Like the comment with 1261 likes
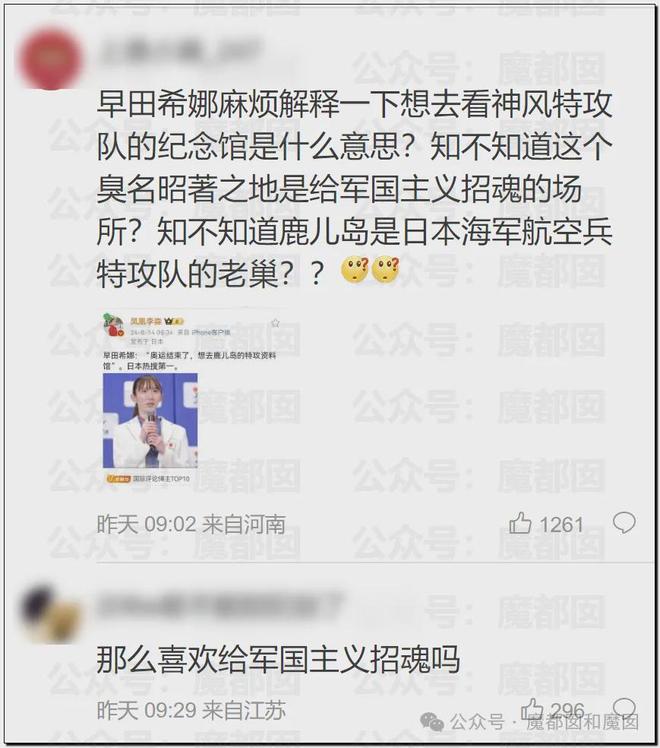 pyautogui.click(x=520, y=523)
